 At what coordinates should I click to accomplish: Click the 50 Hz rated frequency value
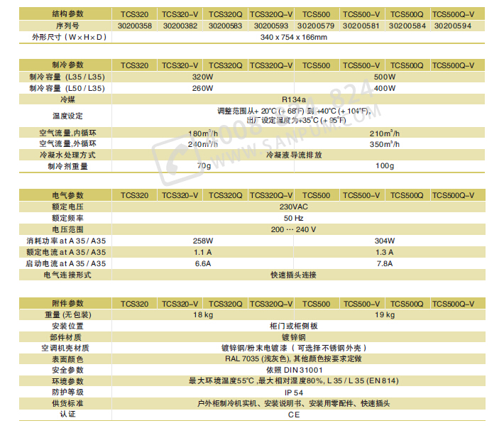click(294, 218)
